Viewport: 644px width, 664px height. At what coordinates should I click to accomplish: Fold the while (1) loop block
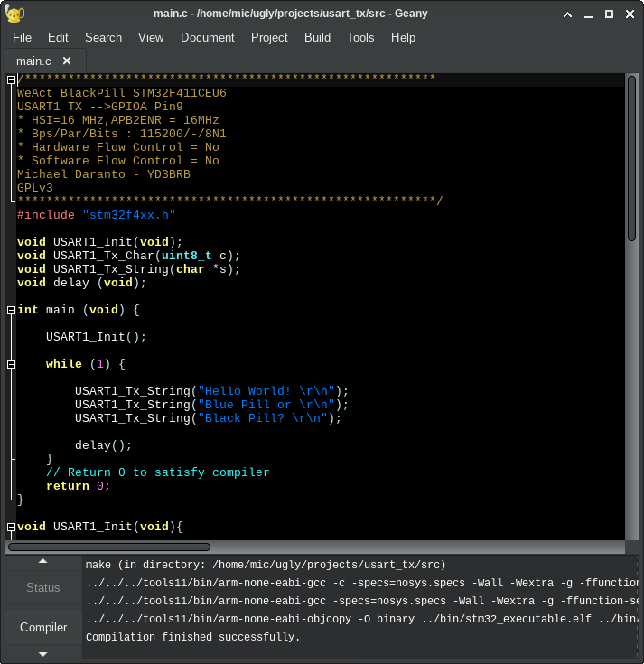(x=11, y=364)
